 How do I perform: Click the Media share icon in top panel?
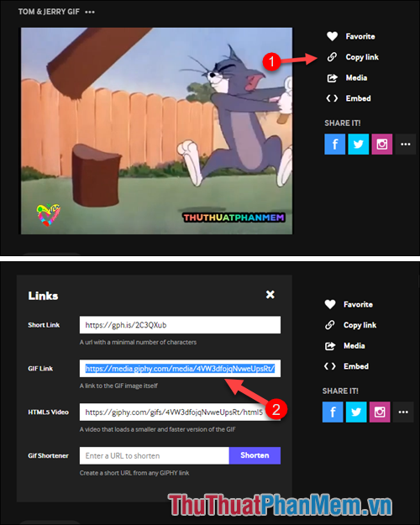point(332,78)
